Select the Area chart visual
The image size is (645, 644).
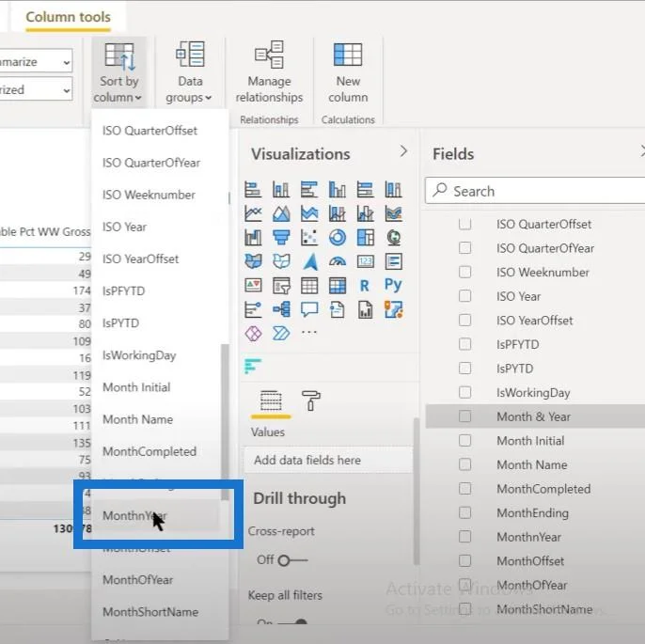point(281,213)
